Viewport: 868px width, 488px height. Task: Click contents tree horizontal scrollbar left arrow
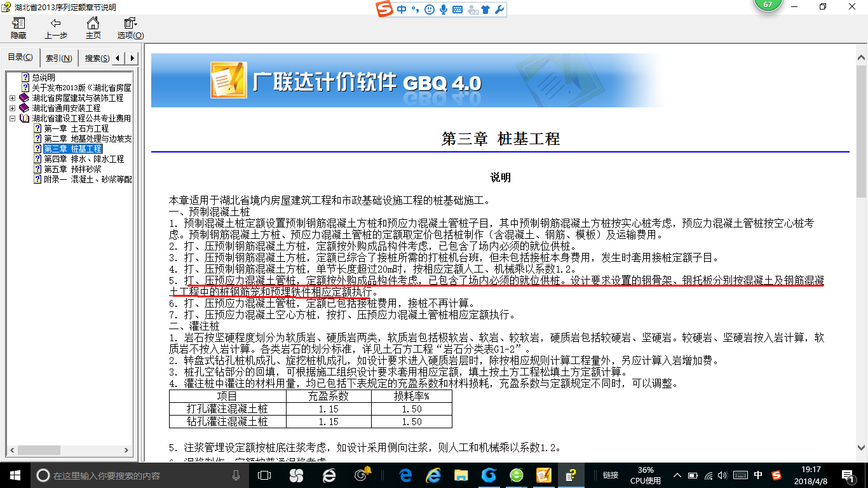[11, 450]
